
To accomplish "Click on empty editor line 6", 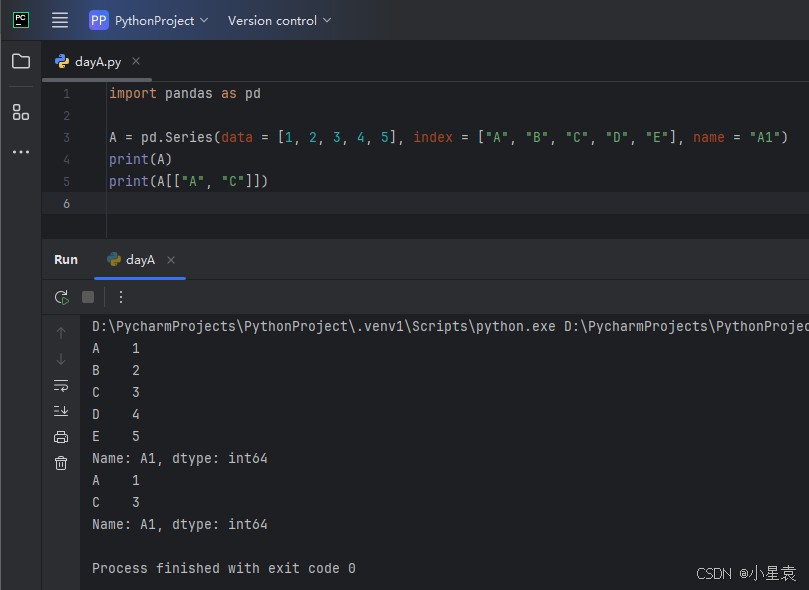I will [x=400, y=203].
